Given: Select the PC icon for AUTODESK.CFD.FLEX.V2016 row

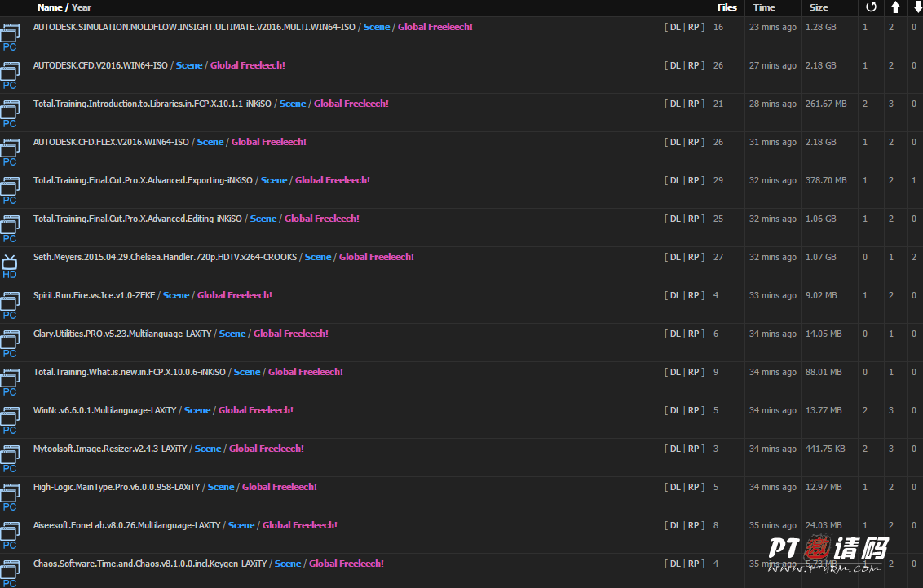Looking at the screenshot, I should click(10, 152).
